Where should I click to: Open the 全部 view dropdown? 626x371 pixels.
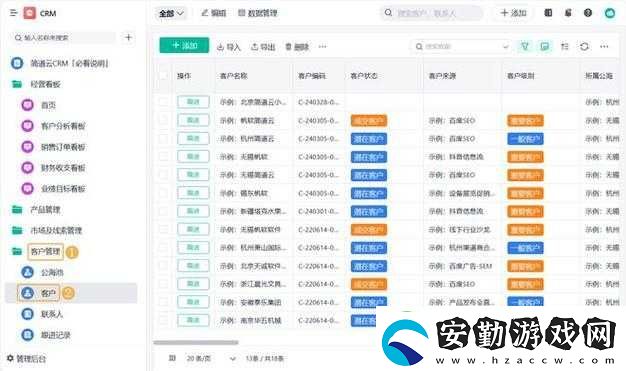(171, 13)
